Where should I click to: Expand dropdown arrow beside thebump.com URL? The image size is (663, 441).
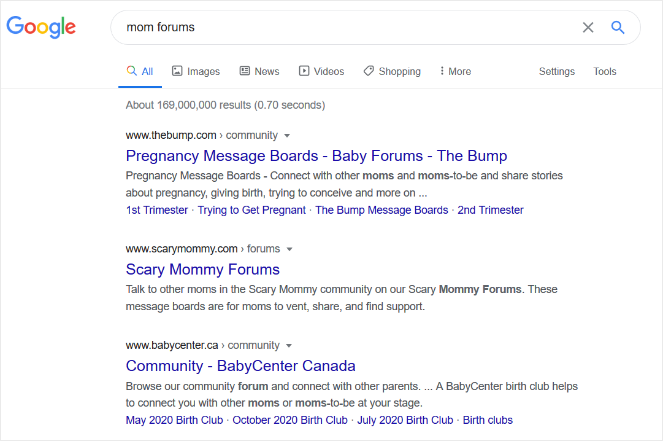287,136
